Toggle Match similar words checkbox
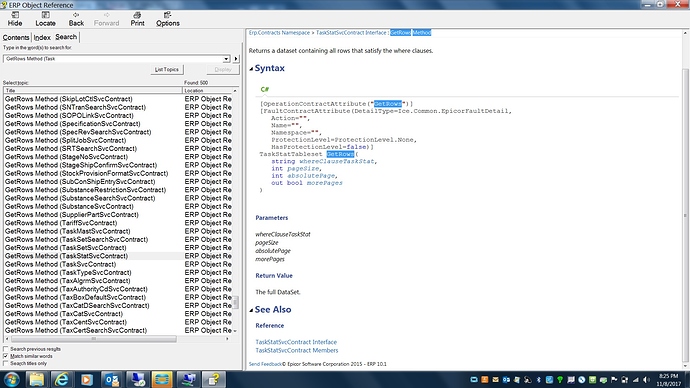Image resolution: width=690 pixels, height=388 pixels. (6, 356)
